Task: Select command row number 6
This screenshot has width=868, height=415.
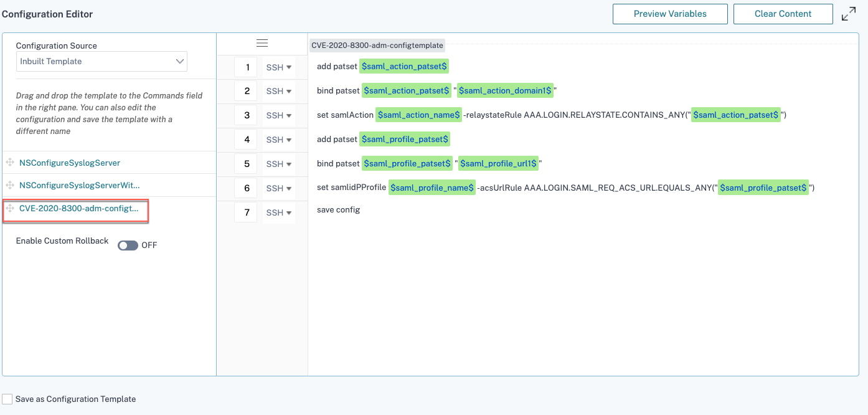Action: coord(246,188)
